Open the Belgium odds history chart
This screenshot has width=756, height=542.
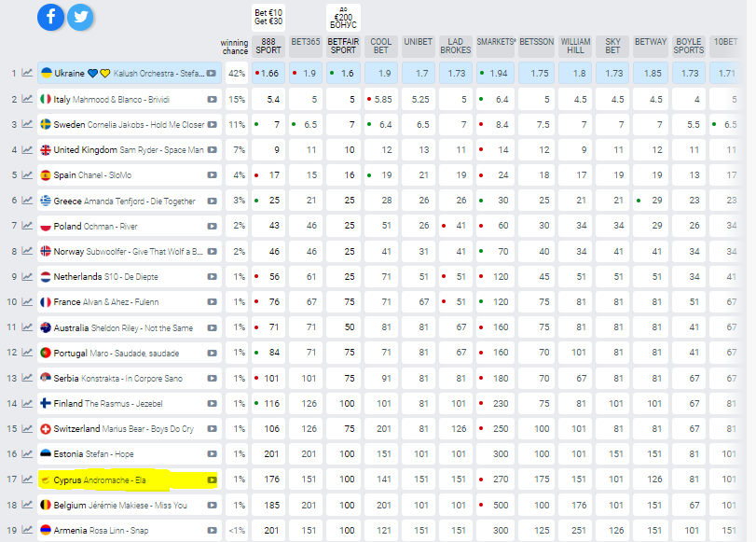tap(27, 505)
